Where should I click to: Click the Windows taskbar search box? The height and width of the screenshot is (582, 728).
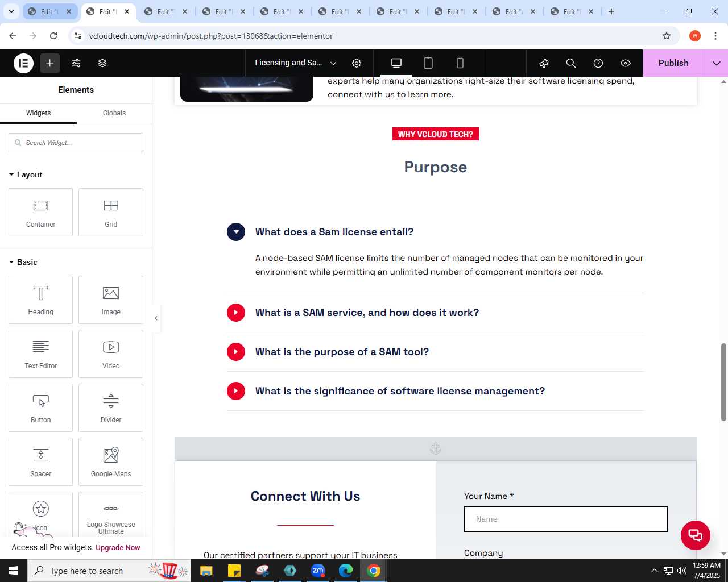coord(109,571)
